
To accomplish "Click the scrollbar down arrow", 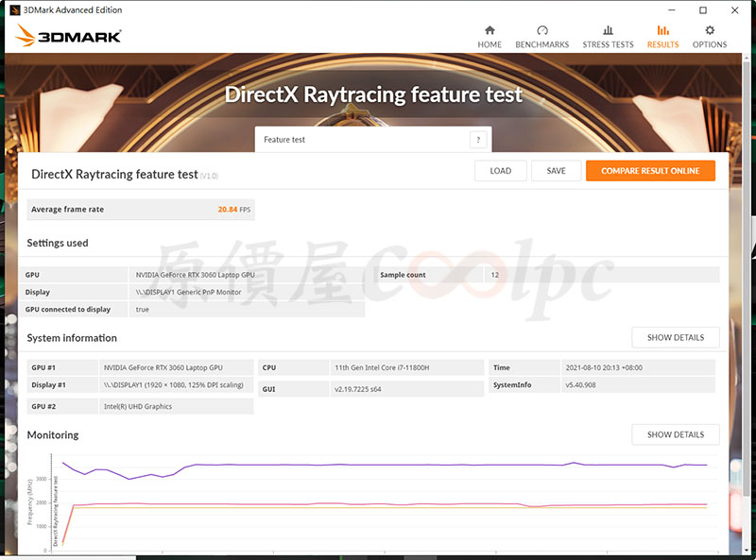I will point(747,550).
